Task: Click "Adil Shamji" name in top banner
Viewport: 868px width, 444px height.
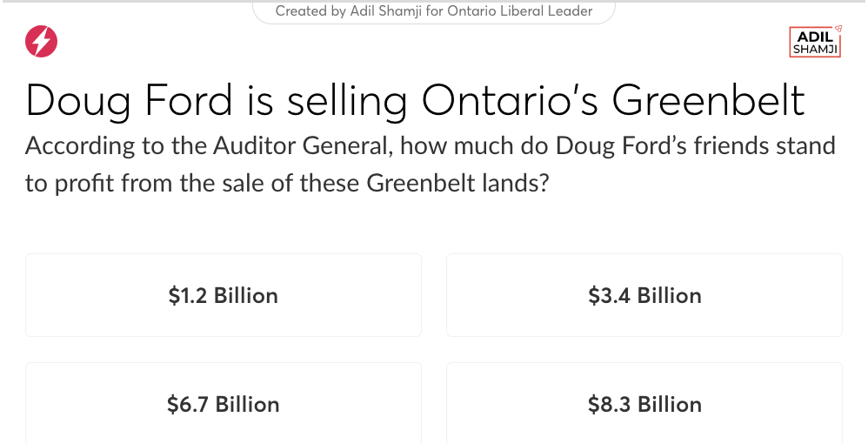Action: pyautogui.click(x=386, y=11)
